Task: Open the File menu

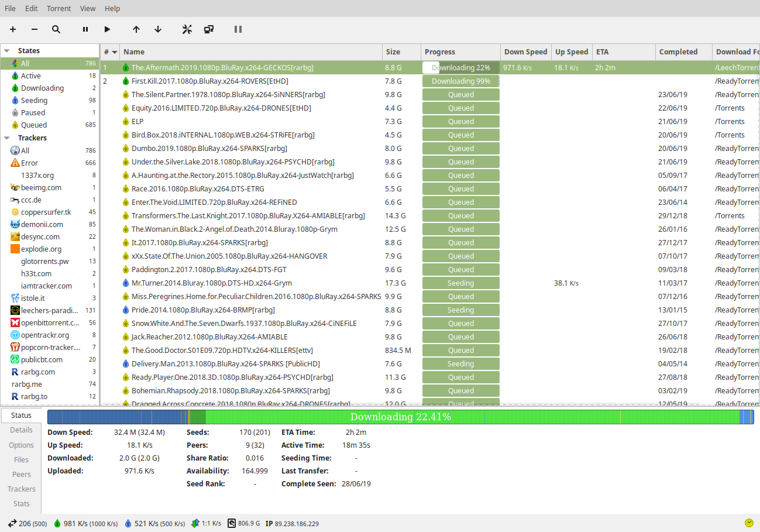Action: tap(10, 8)
